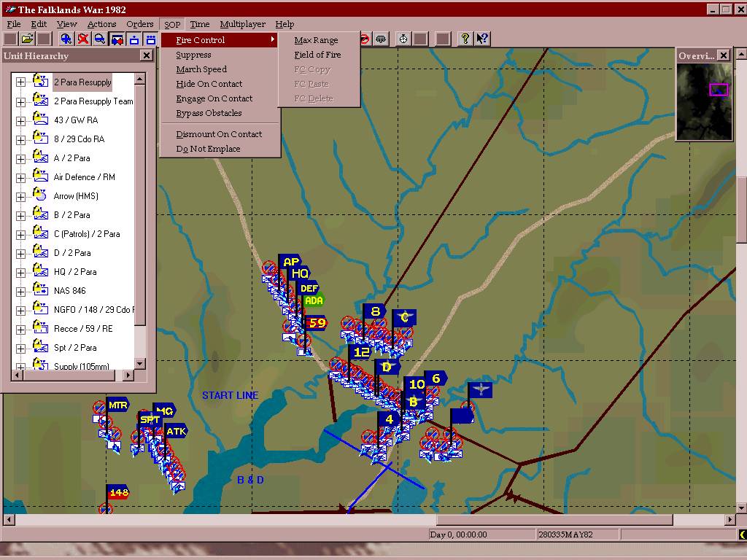Toggle the Suppress SOP option
Viewport: 747px width, 560px height.
point(193,55)
